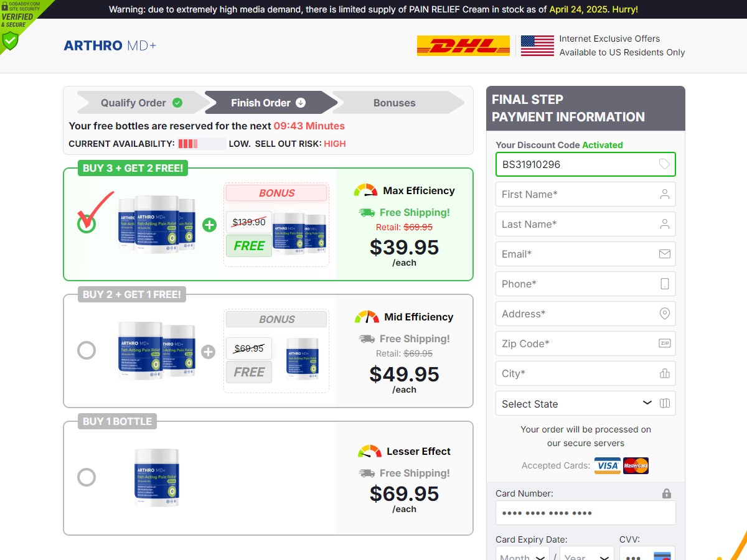
Task: Click the $69.95 single bottle price
Action: pos(404,493)
